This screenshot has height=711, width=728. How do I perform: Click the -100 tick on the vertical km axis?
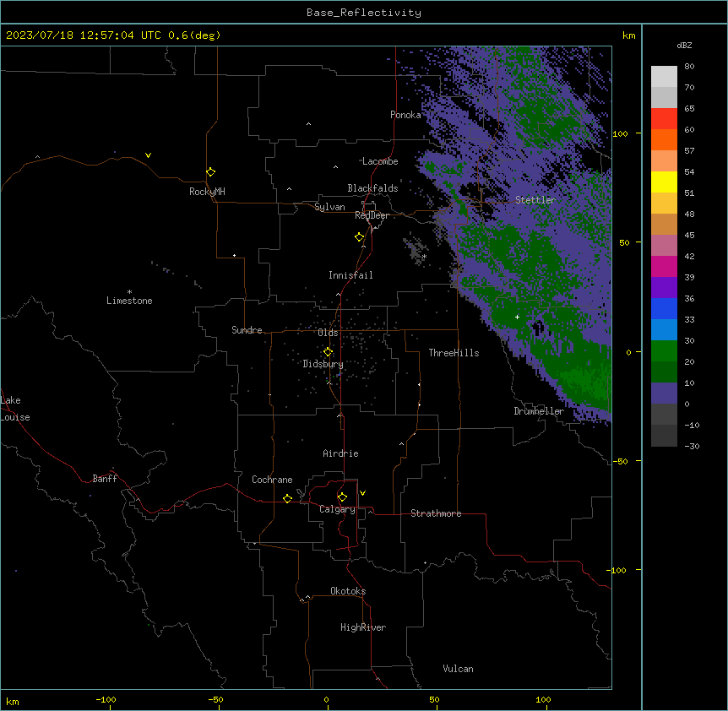click(x=617, y=570)
